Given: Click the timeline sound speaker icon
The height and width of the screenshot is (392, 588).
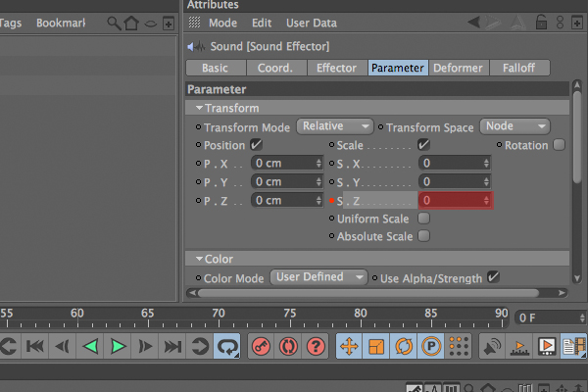Looking at the screenshot, I should (492, 346).
